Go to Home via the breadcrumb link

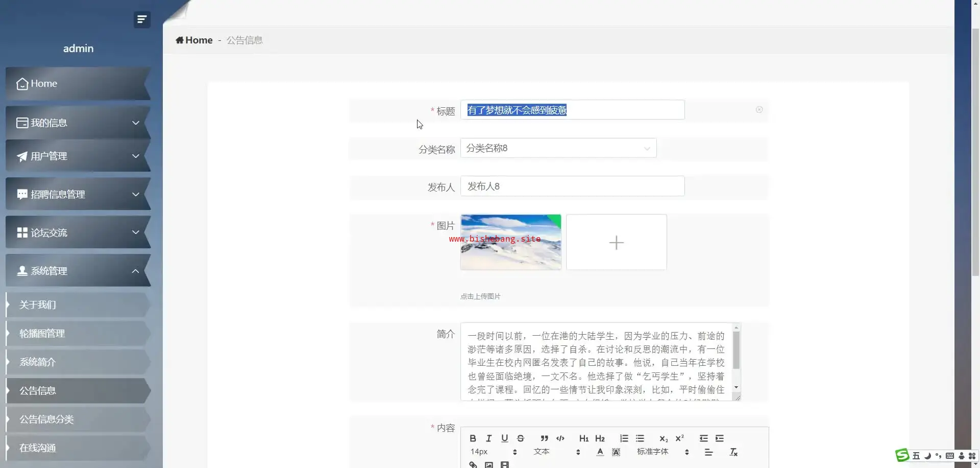click(194, 40)
